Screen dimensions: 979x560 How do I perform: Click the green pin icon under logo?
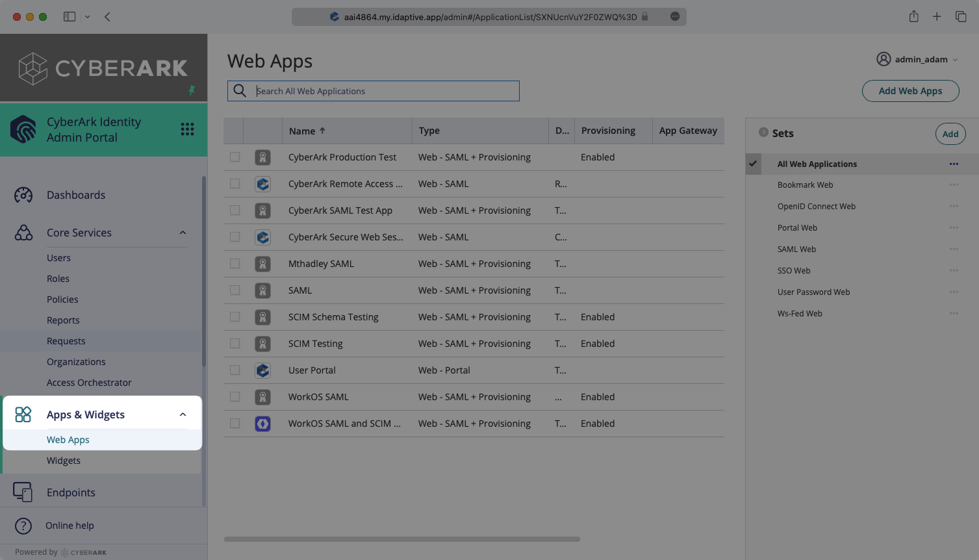pos(192,90)
